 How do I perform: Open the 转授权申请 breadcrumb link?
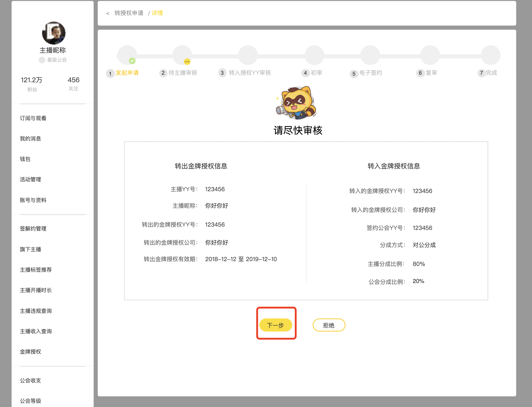point(129,13)
